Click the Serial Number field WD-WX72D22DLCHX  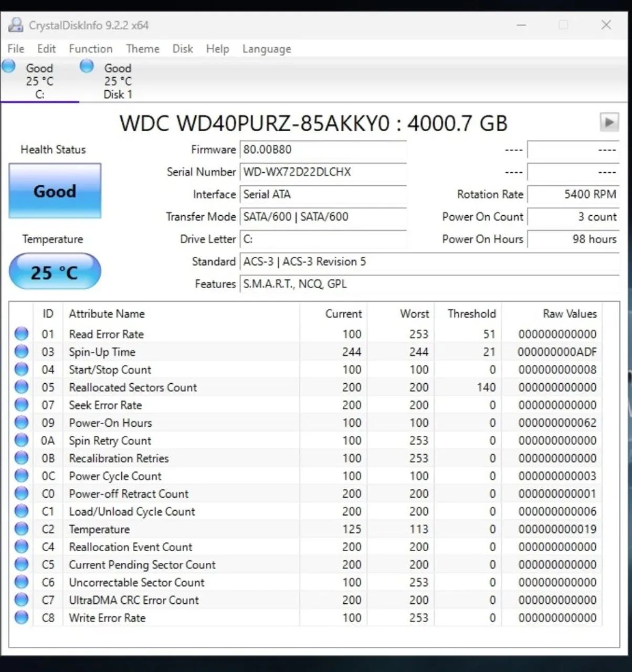click(323, 172)
